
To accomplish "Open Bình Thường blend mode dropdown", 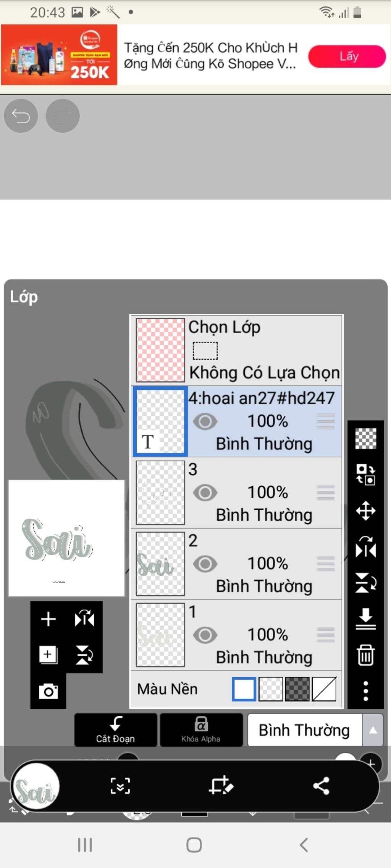I will point(304,730).
